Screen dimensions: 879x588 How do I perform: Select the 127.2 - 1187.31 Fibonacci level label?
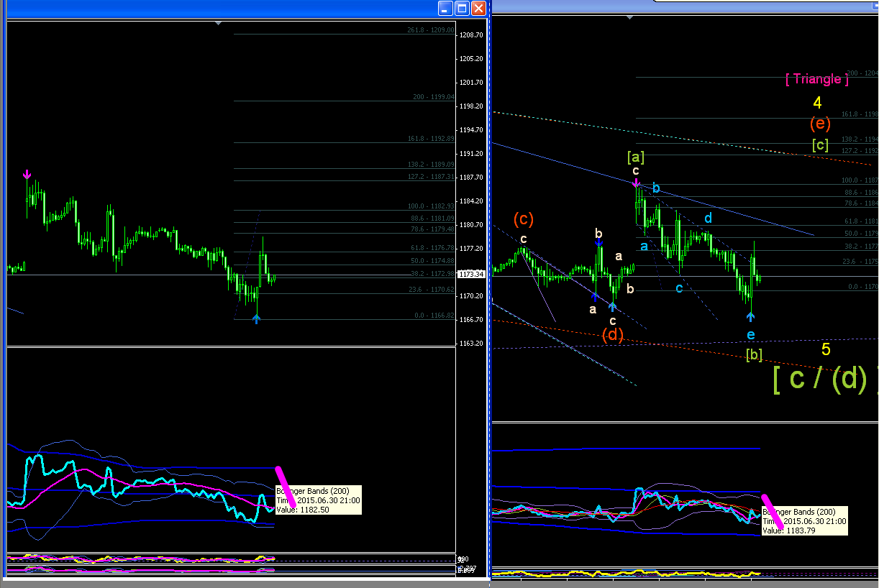click(x=431, y=176)
